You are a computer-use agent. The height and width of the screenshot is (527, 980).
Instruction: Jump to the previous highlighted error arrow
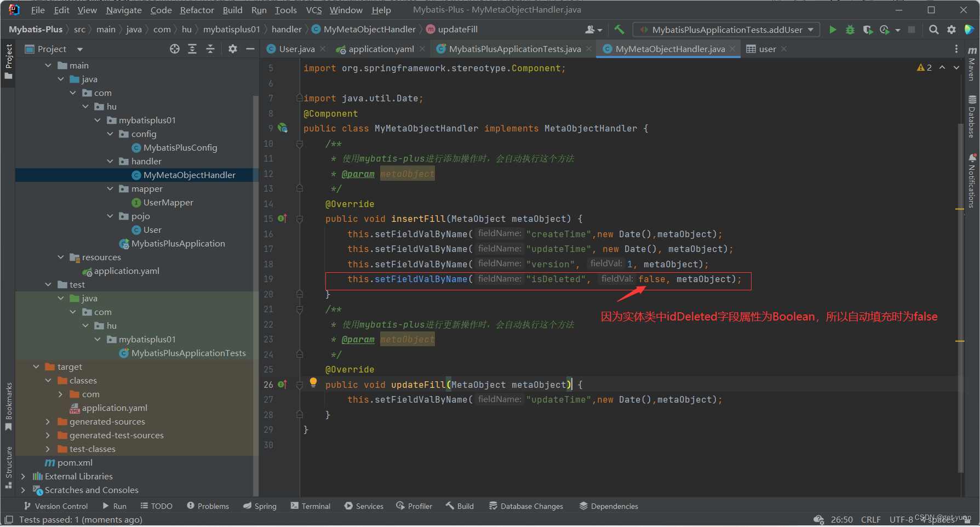click(x=942, y=67)
